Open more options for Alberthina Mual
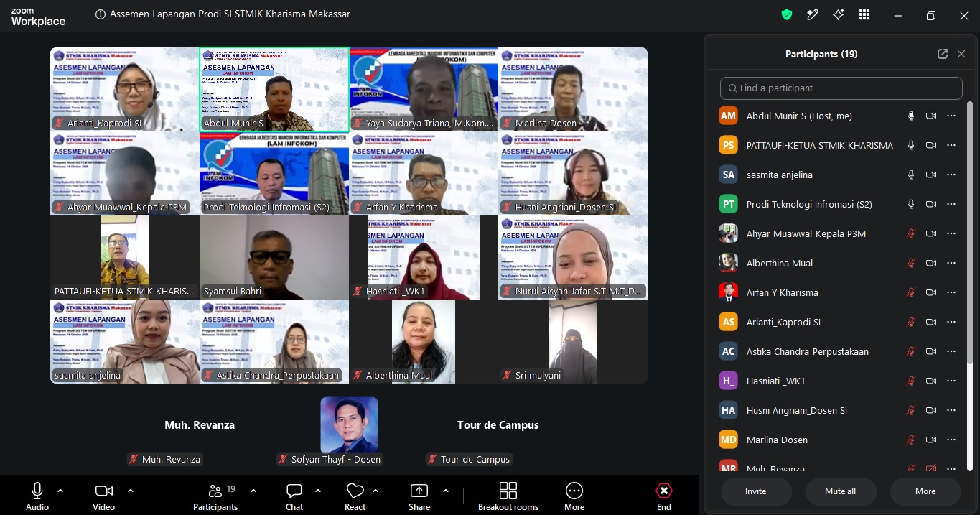 [951, 263]
